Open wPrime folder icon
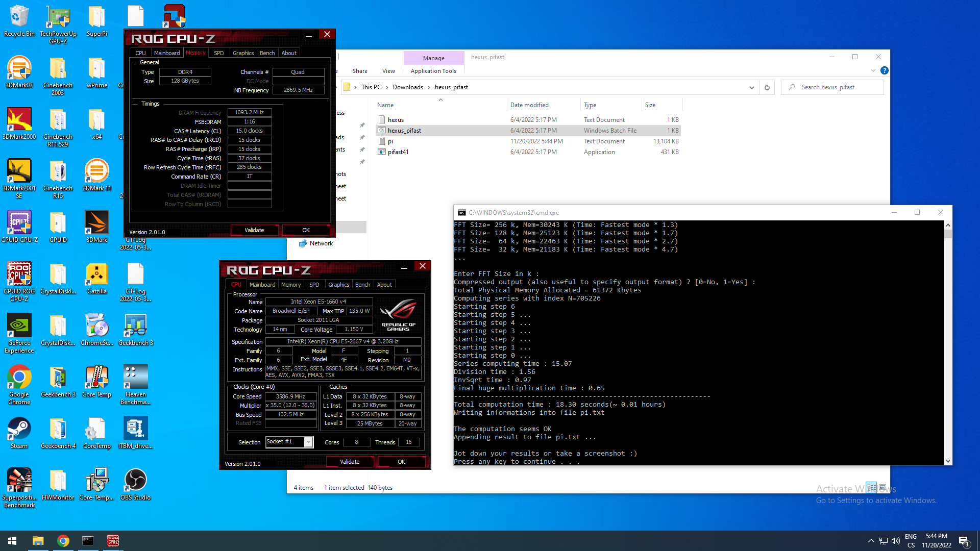 (x=96, y=72)
